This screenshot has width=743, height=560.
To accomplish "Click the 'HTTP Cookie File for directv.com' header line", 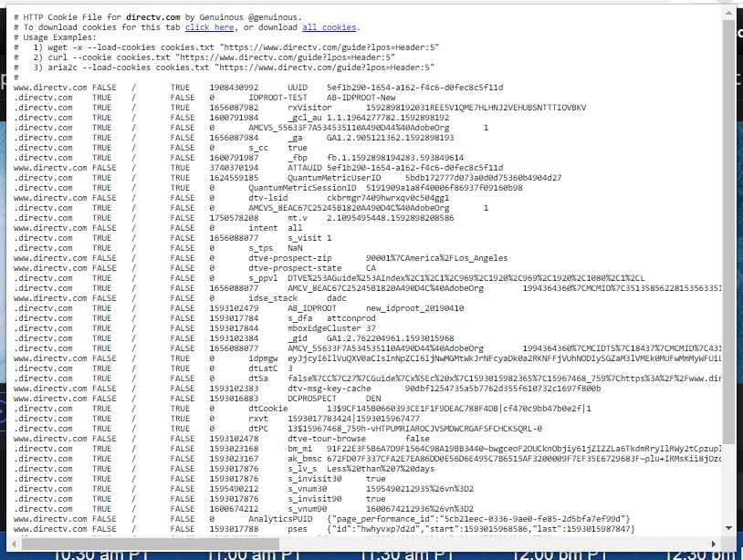I will (158, 17).
